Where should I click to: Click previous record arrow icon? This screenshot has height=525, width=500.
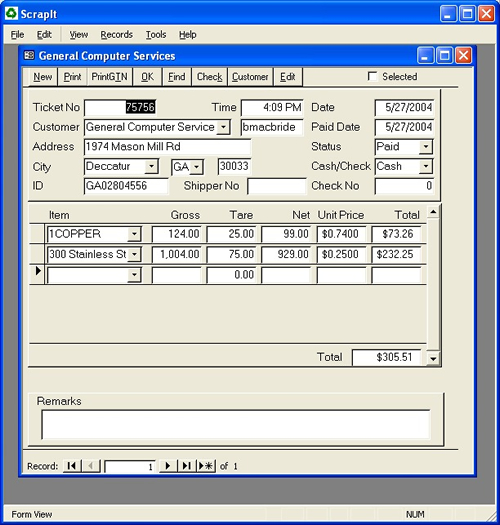[x=91, y=466]
